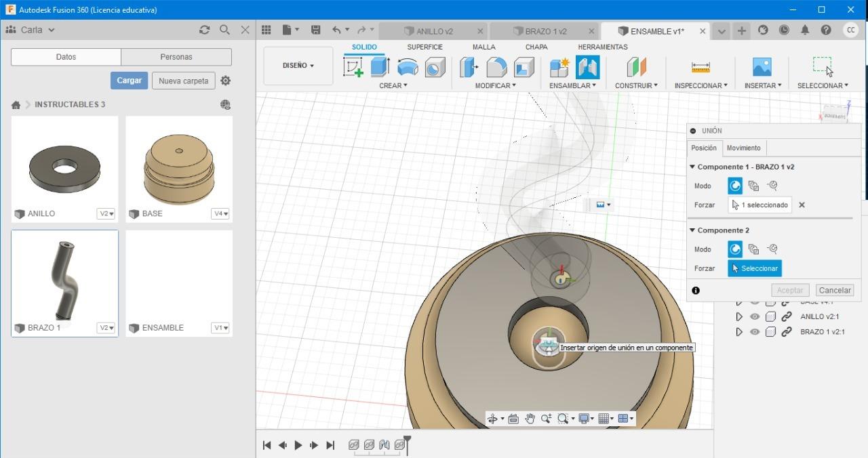Screen dimensions: 868x458
Task: Switch to the HERRAMIENTAS tab
Action: 603,47
